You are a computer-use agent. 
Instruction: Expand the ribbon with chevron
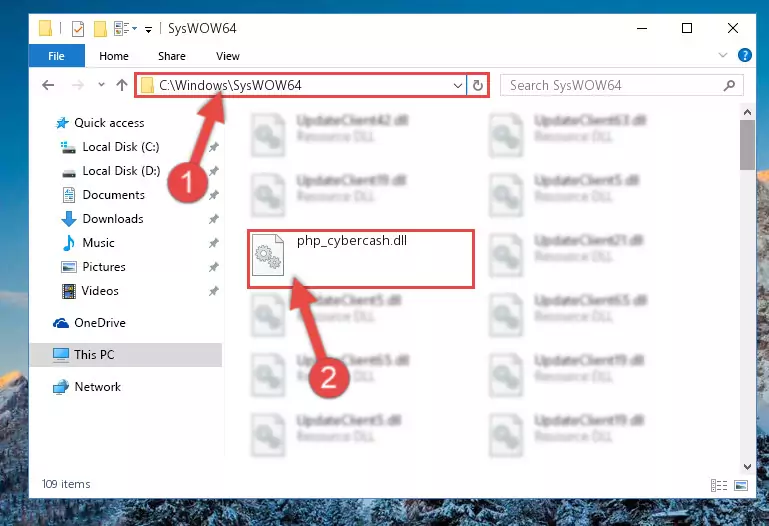[x=723, y=55]
